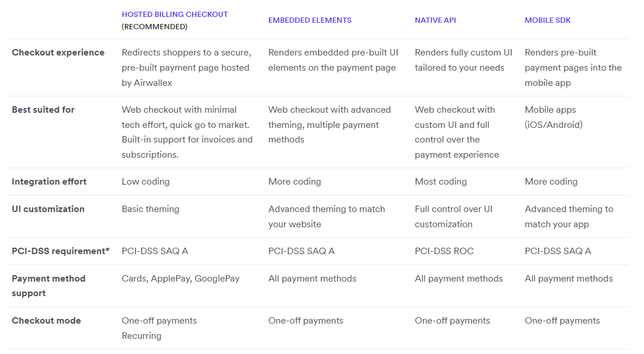Click the (RECOMMENDED) label under Hosted Billing
The width and height of the screenshot is (644, 354).
point(155,27)
